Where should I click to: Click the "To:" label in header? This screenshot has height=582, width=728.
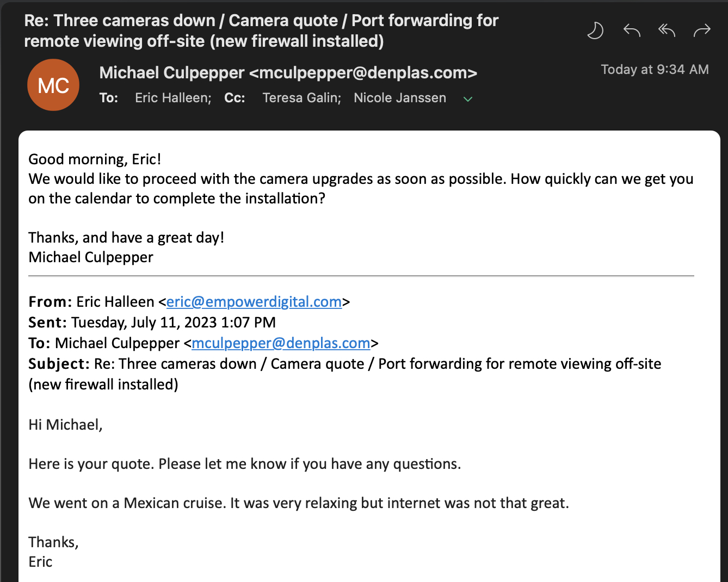click(109, 98)
